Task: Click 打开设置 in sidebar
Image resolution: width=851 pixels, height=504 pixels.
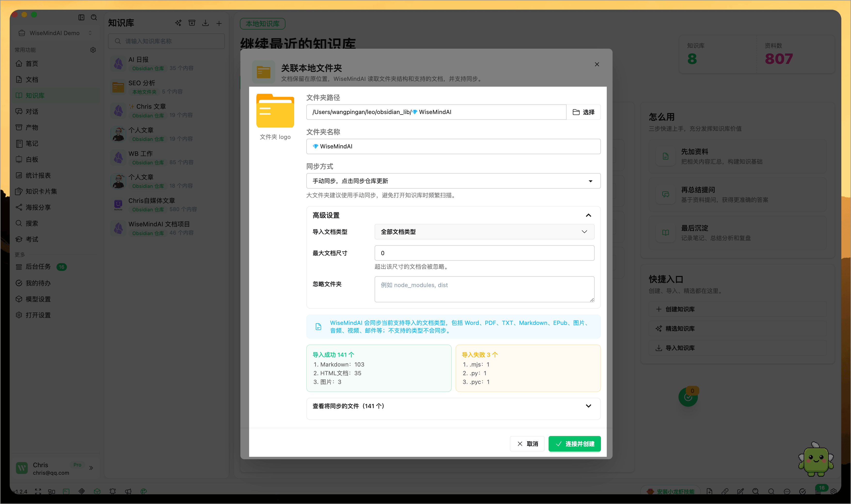Action: (55, 315)
